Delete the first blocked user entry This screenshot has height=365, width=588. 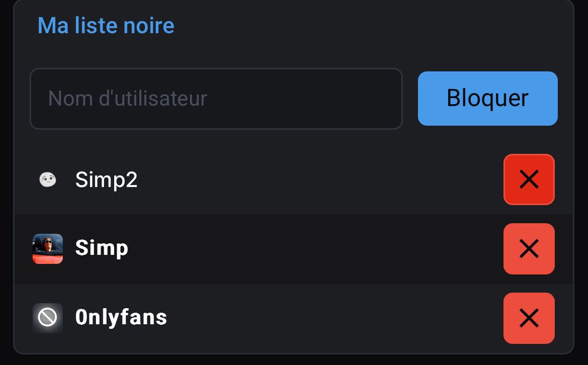529,180
